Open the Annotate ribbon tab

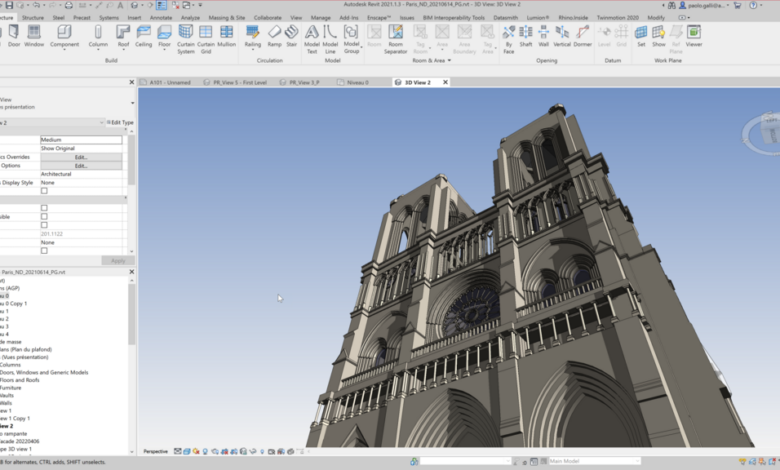[x=160, y=17]
